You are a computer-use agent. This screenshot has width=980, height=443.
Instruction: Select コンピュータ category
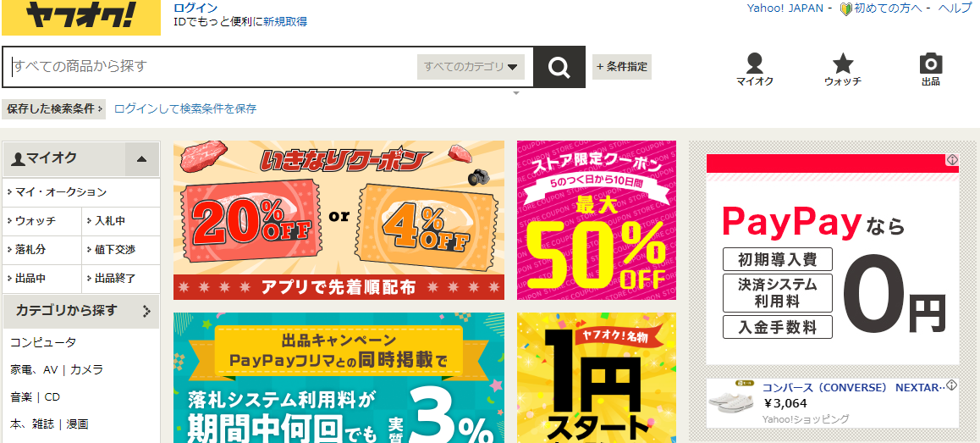(43, 343)
